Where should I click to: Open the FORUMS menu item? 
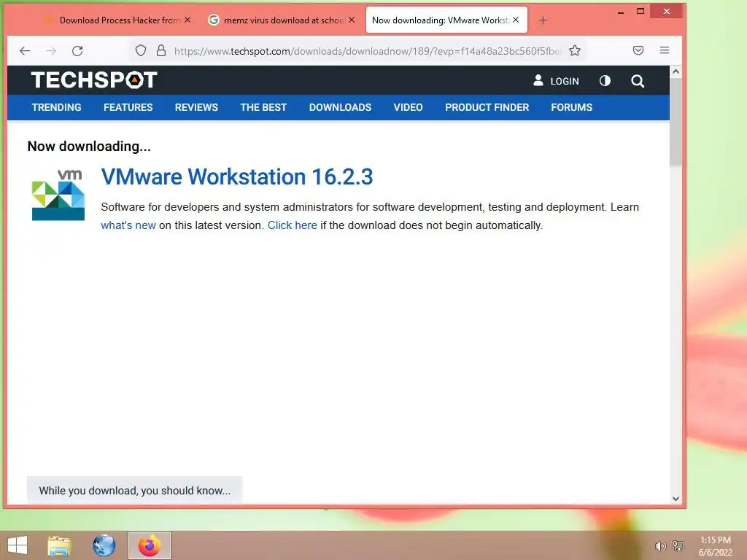point(572,108)
